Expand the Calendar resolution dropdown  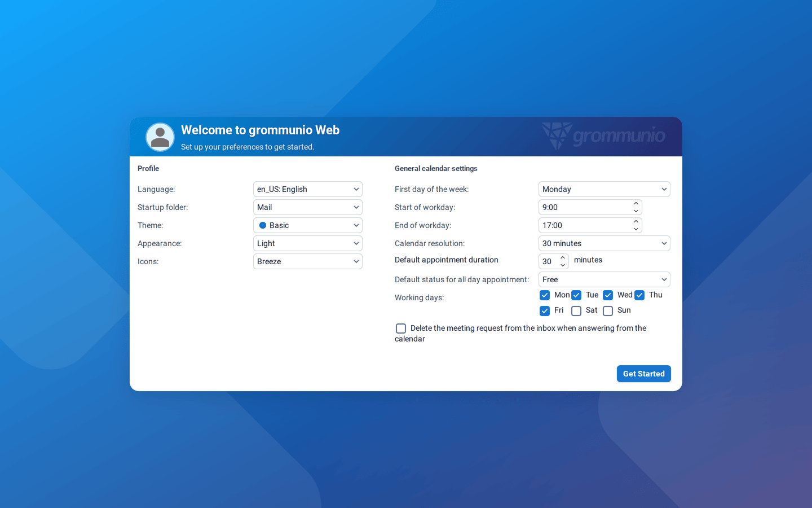(604, 243)
